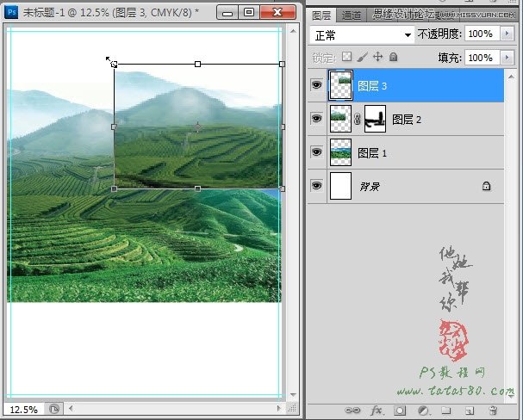Lock all padlock icon
Image resolution: width=523 pixels, height=420 pixels.
pyautogui.click(x=393, y=57)
